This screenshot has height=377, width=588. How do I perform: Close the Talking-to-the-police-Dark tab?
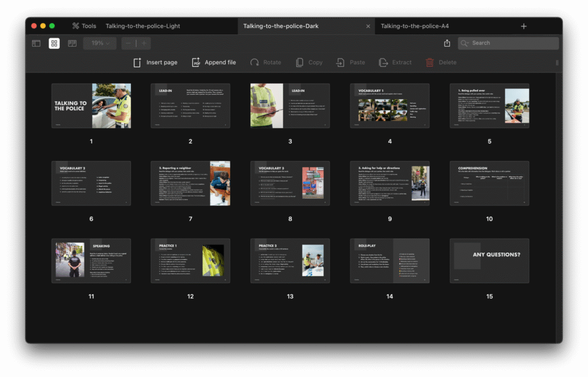pyautogui.click(x=368, y=26)
